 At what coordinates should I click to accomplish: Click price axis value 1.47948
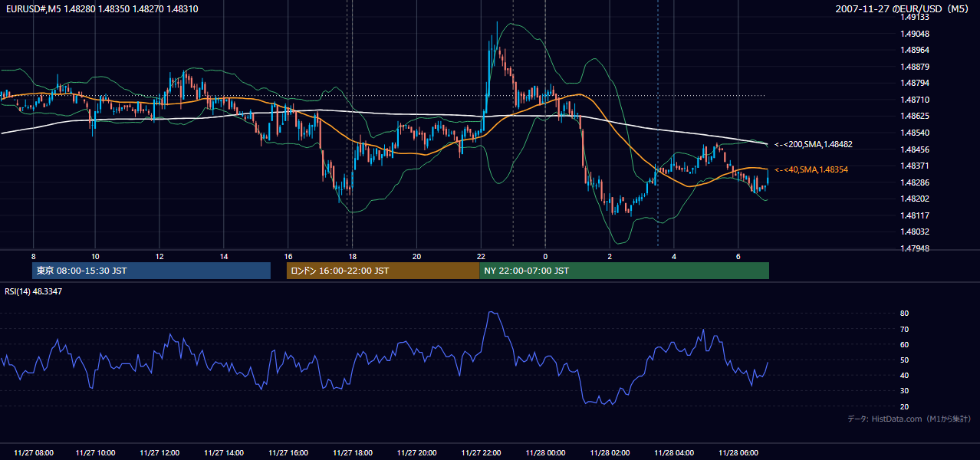[916, 248]
